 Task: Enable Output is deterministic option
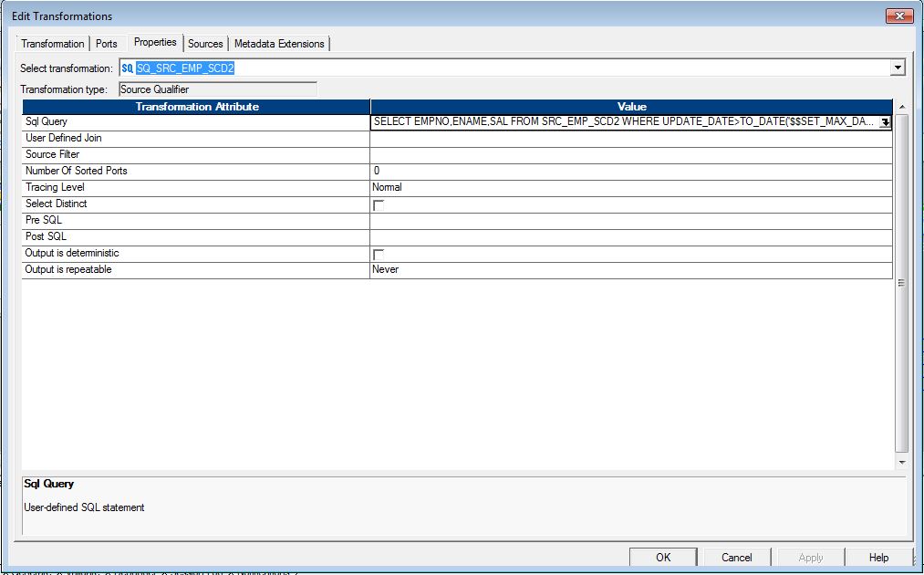tap(376, 254)
